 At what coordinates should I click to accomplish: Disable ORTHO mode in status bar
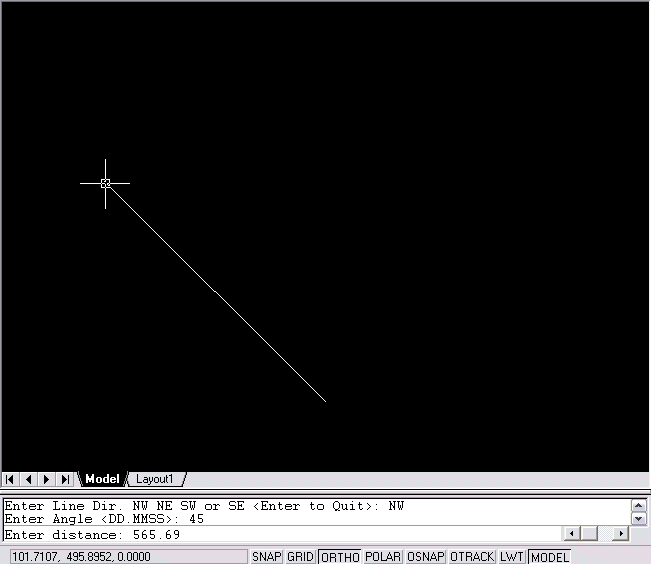[340, 557]
